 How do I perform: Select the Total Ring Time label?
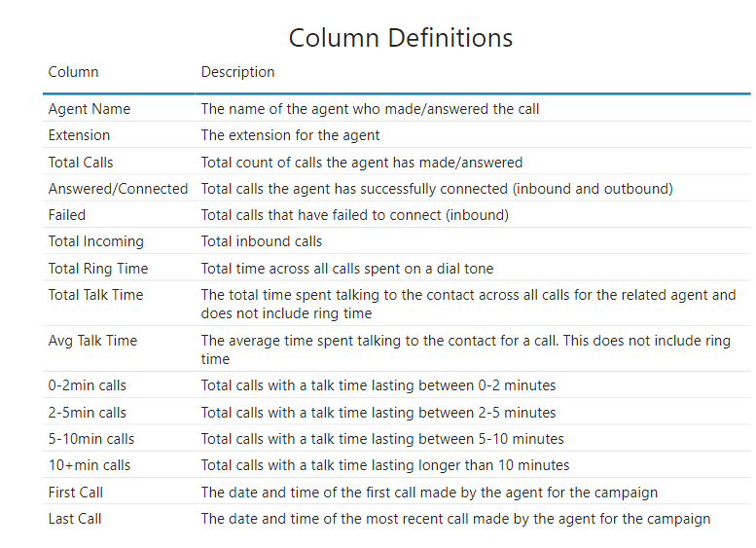[x=98, y=269]
